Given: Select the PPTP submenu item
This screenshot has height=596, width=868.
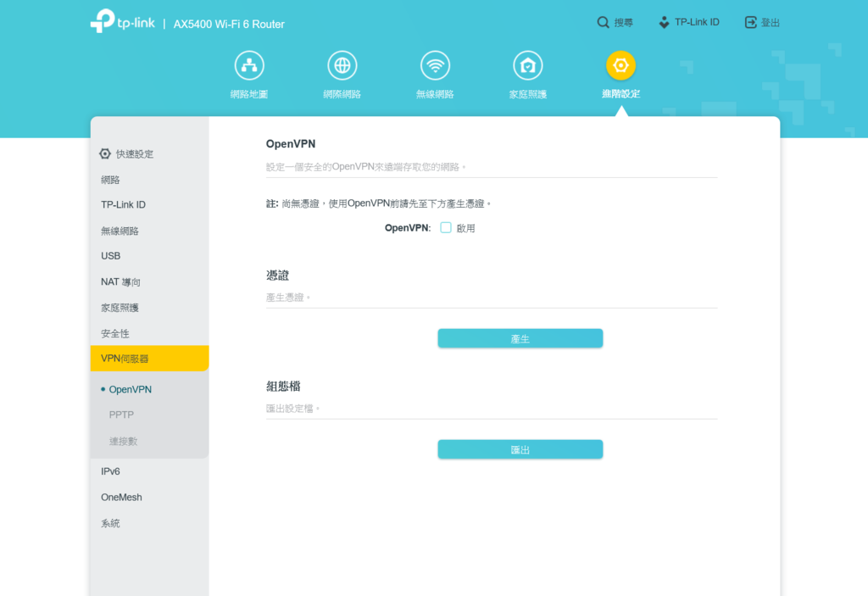Looking at the screenshot, I should 121,415.
